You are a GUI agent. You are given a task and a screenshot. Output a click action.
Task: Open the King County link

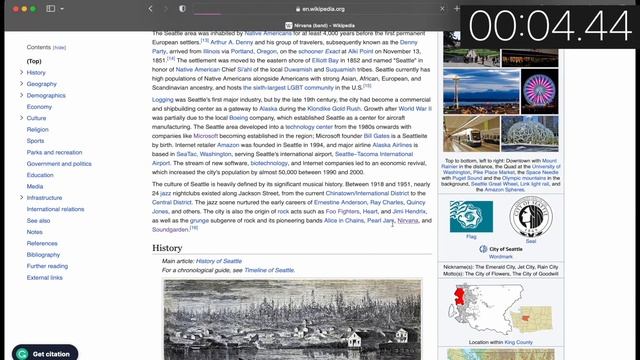click(x=518, y=342)
